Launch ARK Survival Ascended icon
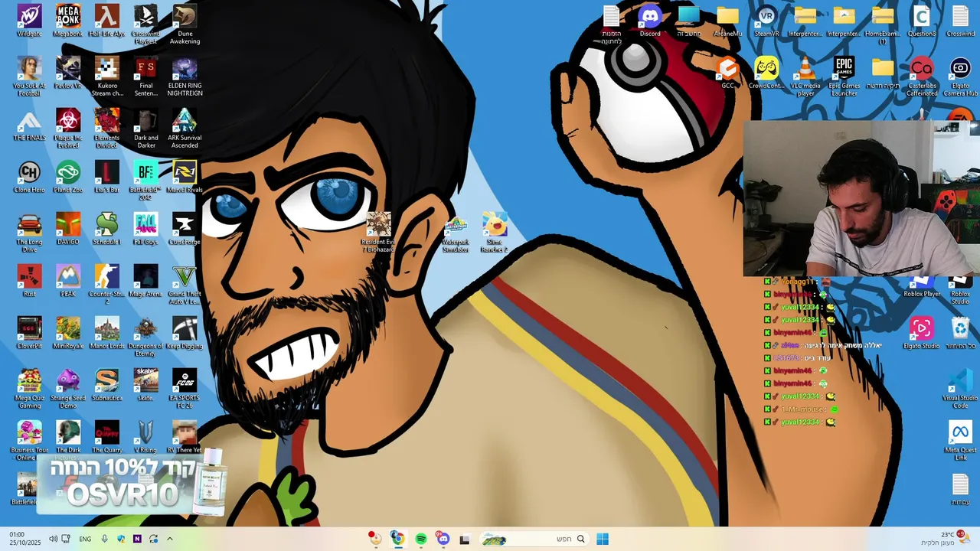980x551 pixels. 185,129
